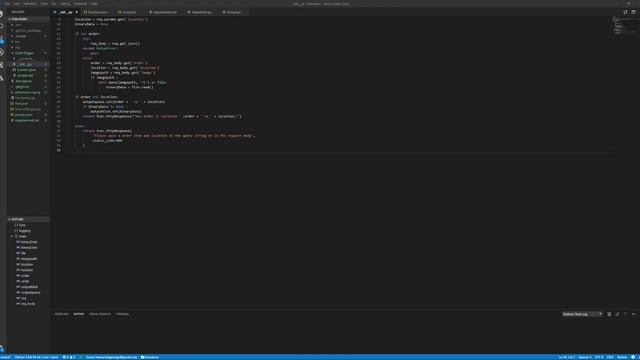This screenshot has width=640, height=360.
Task: Select the func symbol in the Outline
Action: (28, 225)
